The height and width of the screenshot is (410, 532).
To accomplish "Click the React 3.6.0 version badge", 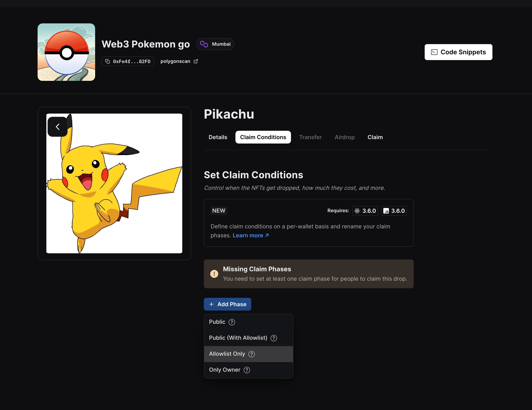I will 365,211.
